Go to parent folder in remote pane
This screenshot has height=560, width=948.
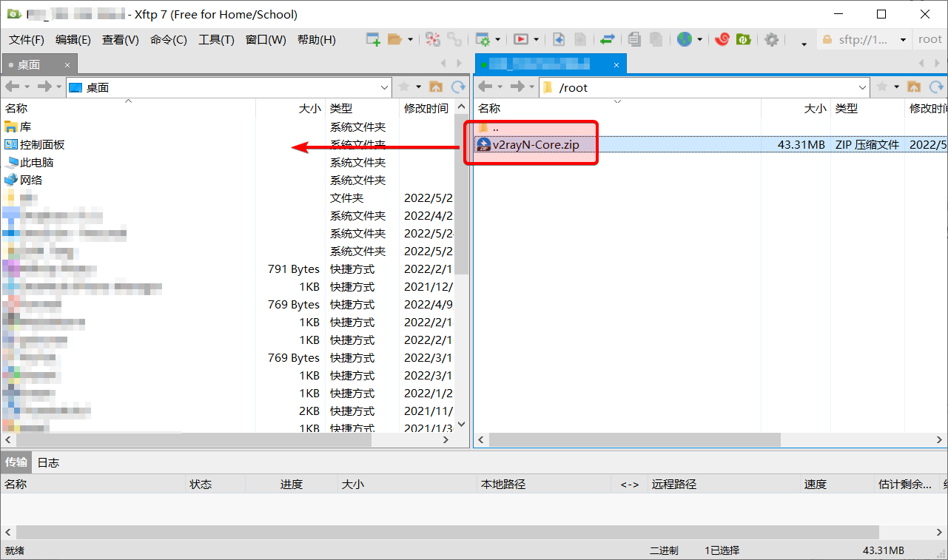[x=495, y=127]
